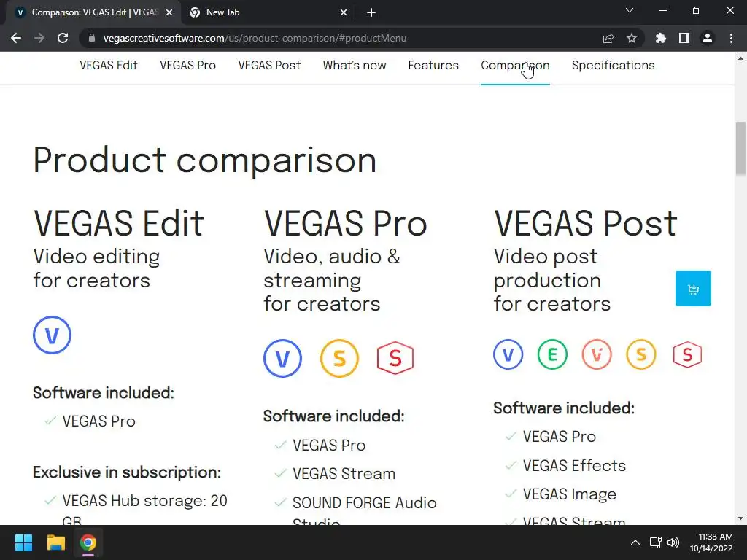Click the page vertical scrollbar thumb

tap(740, 149)
